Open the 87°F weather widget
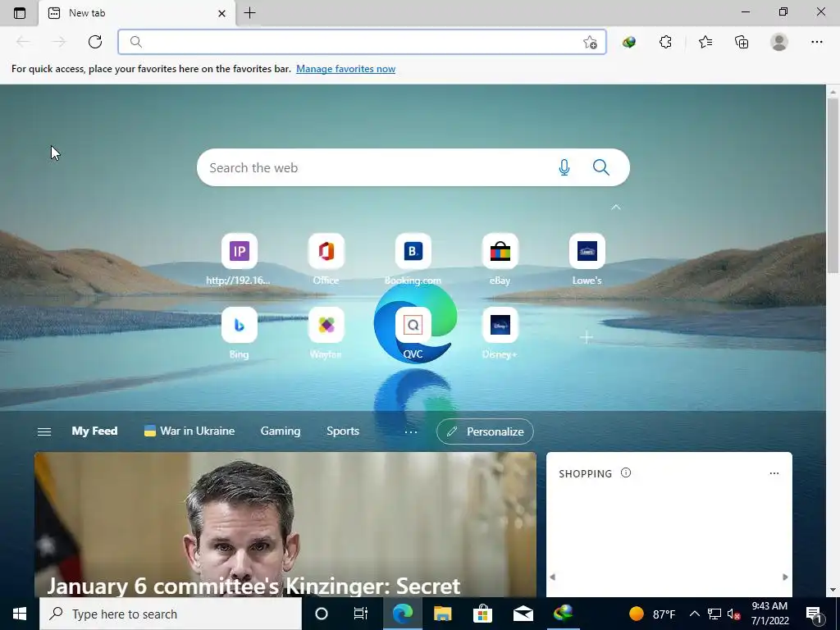The image size is (840, 630). pos(651,614)
